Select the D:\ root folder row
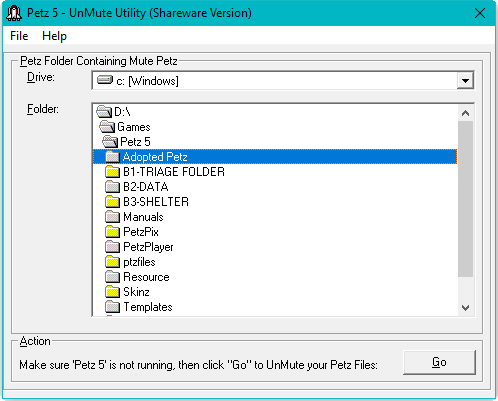This screenshot has height=401, width=498. (x=275, y=112)
